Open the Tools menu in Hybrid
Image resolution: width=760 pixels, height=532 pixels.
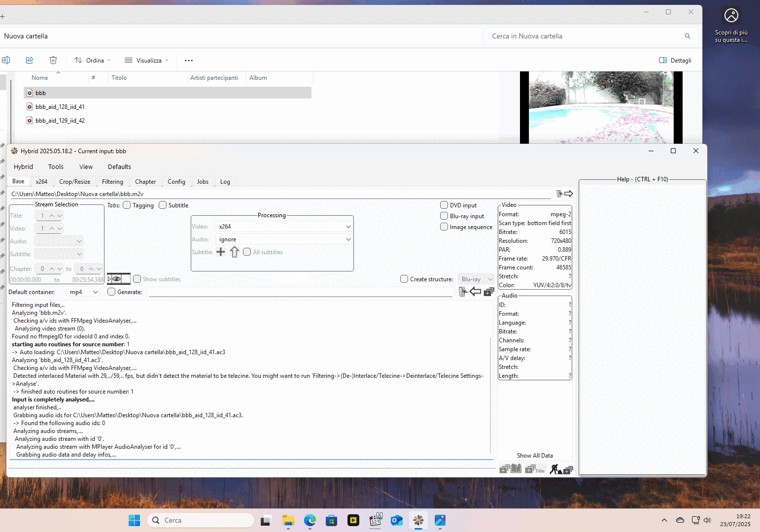(x=56, y=167)
